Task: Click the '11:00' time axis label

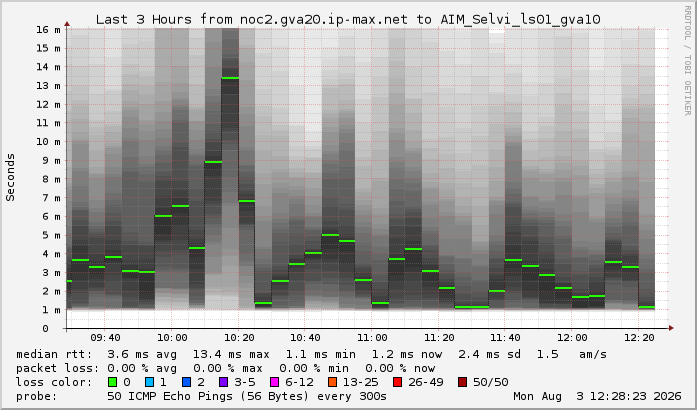Action: [x=372, y=338]
